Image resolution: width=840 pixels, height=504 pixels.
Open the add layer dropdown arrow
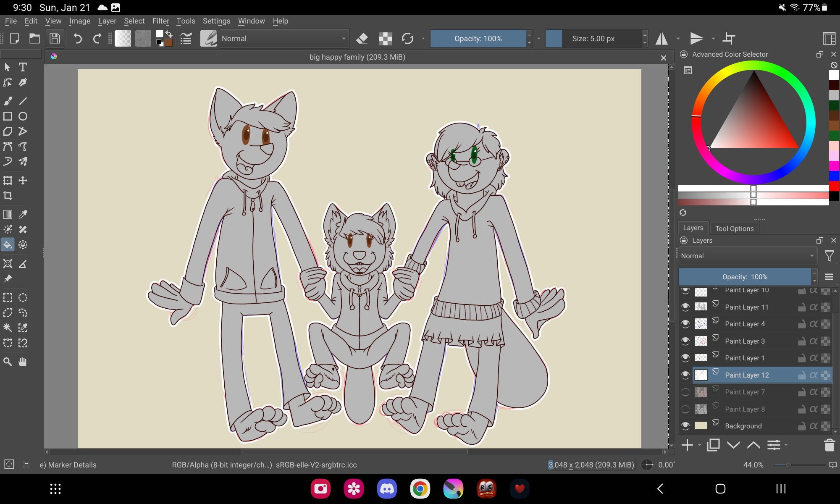pos(699,445)
